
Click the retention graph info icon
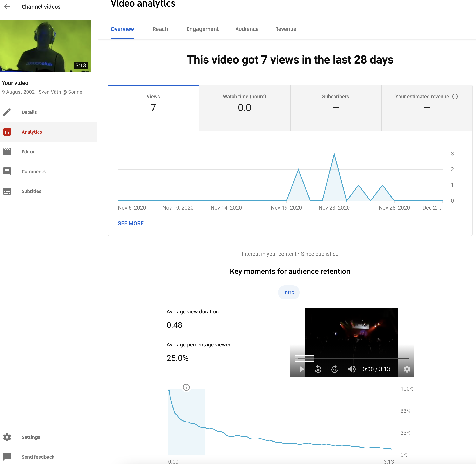(x=186, y=387)
